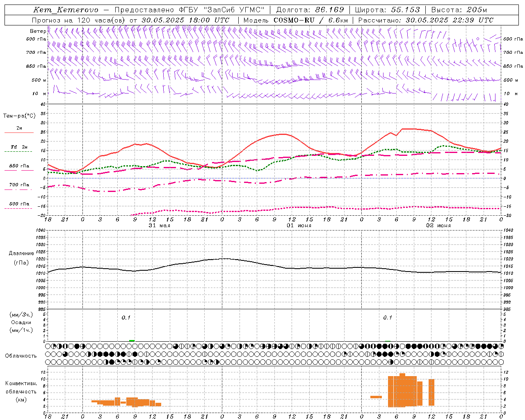The height and width of the screenshot is (420, 525).
Task: Click the small green precipitation bar
Action: coord(132,340)
